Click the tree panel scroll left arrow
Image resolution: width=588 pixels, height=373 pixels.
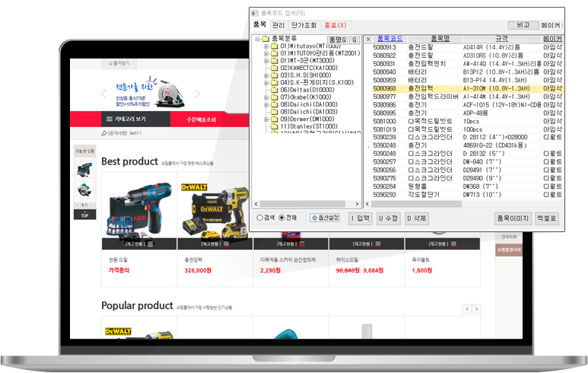[x=256, y=204]
